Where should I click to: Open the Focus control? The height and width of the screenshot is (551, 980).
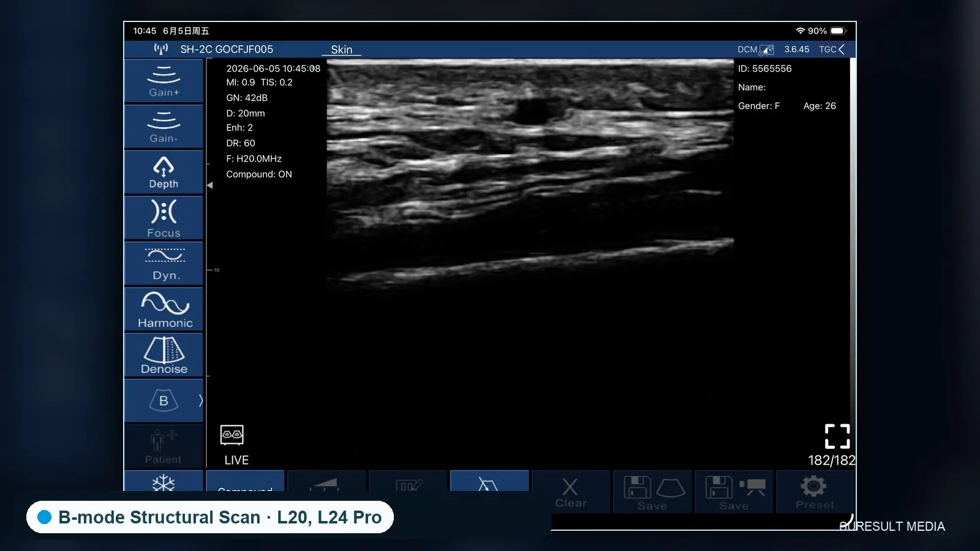pyautogui.click(x=164, y=218)
